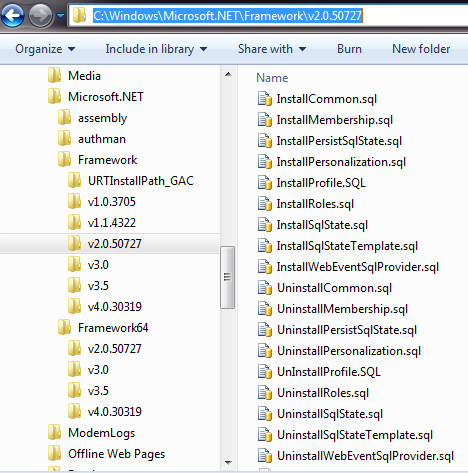Viewport: 468px width, 473px height.
Task: Select the InstallCommon.sql file icon
Action: 265,99
